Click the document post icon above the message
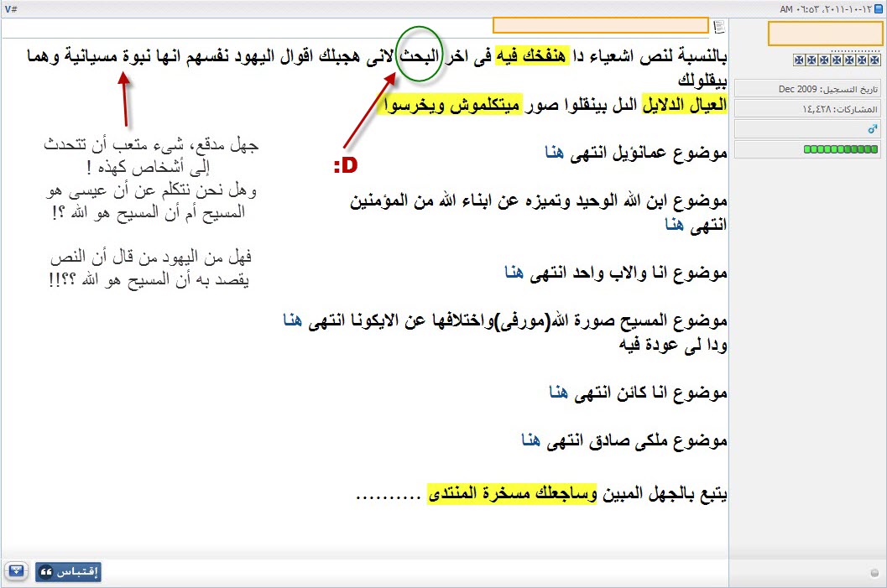This screenshot has width=887, height=588. pyautogui.click(x=718, y=27)
